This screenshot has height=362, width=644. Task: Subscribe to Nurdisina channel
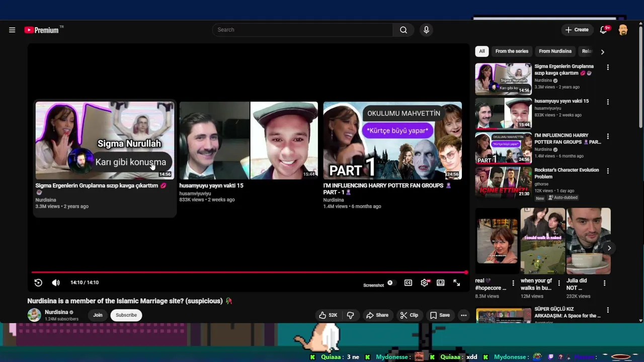pyautogui.click(x=126, y=315)
